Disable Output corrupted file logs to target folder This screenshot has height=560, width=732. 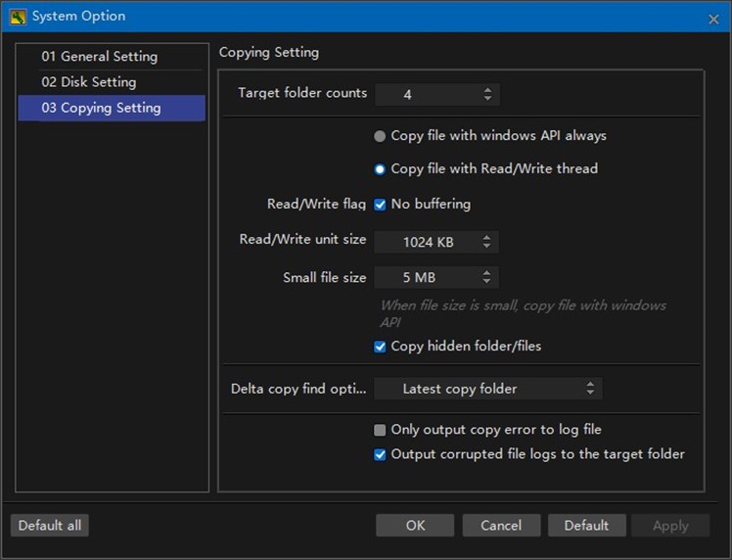pos(380,454)
